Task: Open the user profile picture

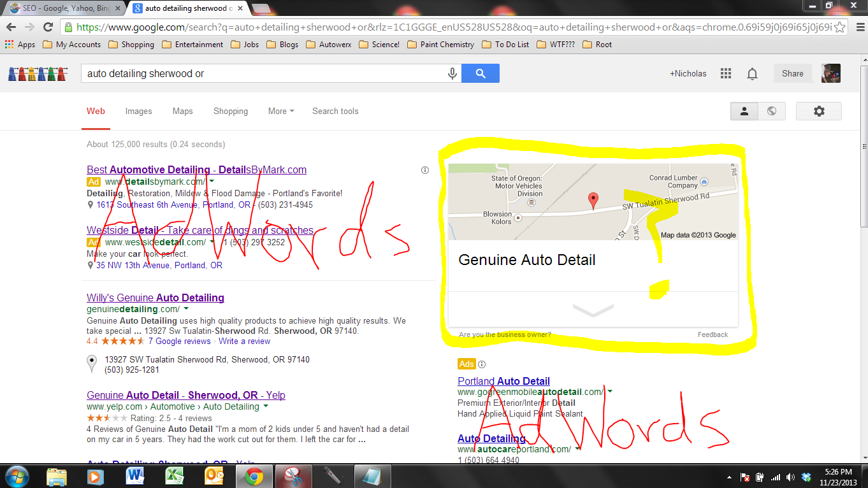Action: click(831, 73)
